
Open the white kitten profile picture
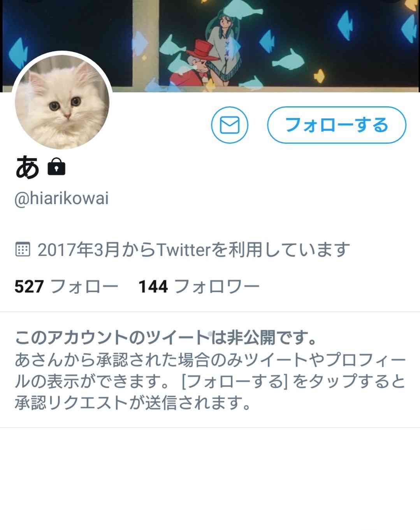(x=62, y=102)
